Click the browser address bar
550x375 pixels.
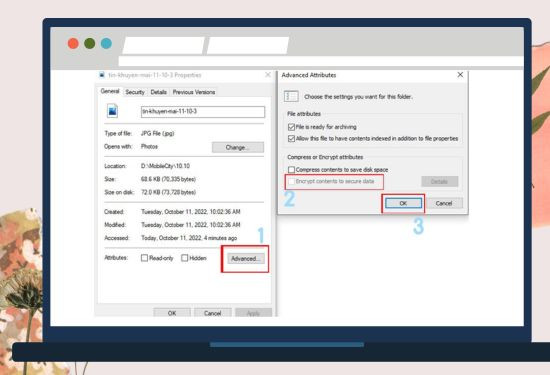click(x=321, y=61)
